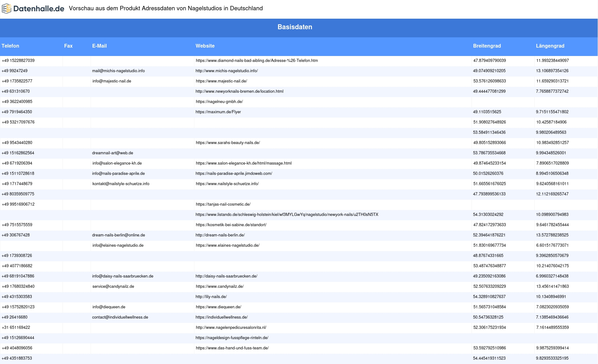Viewport: 598px width, 364px height.
Task: Open nagelenpedicuresalonrita.nl URL
Action: click(x=231, y=328)
